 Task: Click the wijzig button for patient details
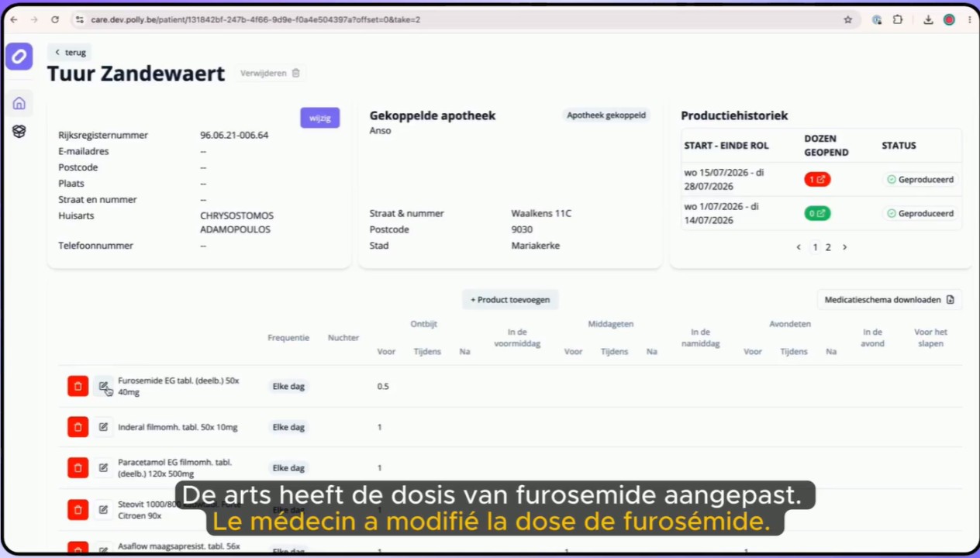pyautogui.click(x=319, y=118)
